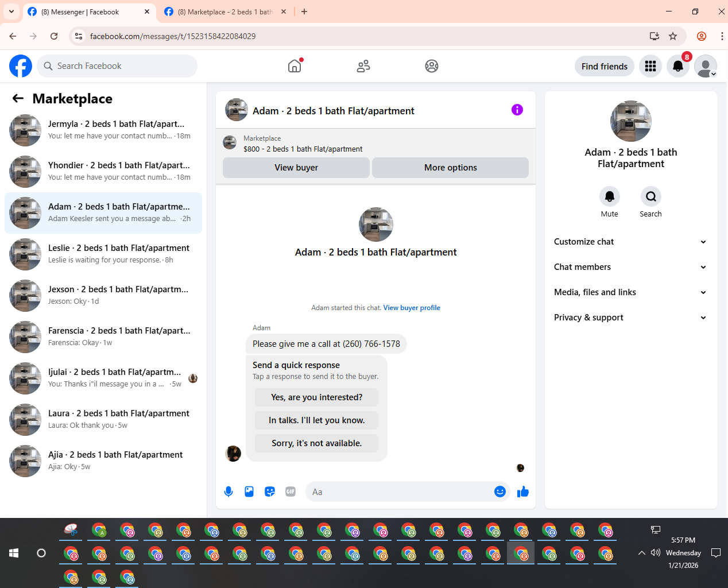
Task: Expand Media, files and links section
Action: click(630, 292)
